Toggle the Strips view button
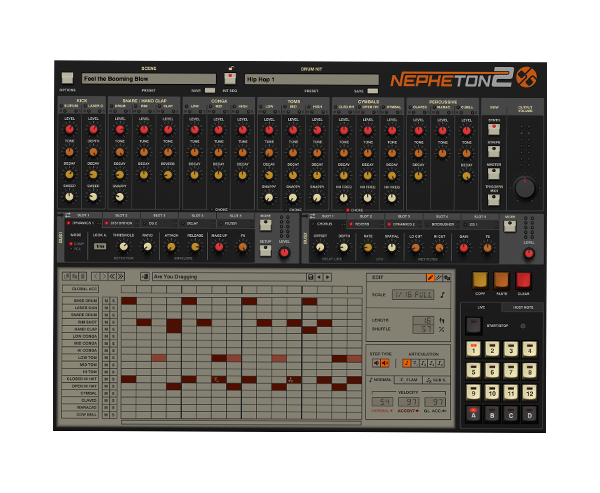 click(x=494, y=152)
